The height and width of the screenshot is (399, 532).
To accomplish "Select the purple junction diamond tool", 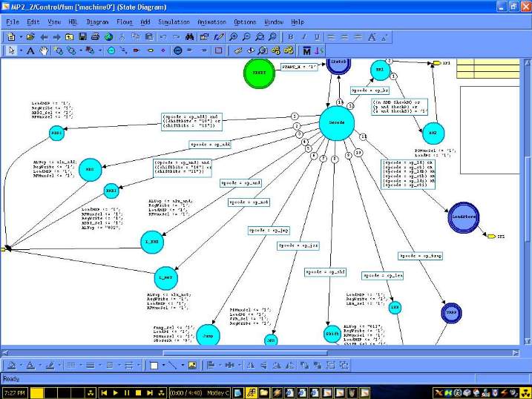I will pos(162,50).
